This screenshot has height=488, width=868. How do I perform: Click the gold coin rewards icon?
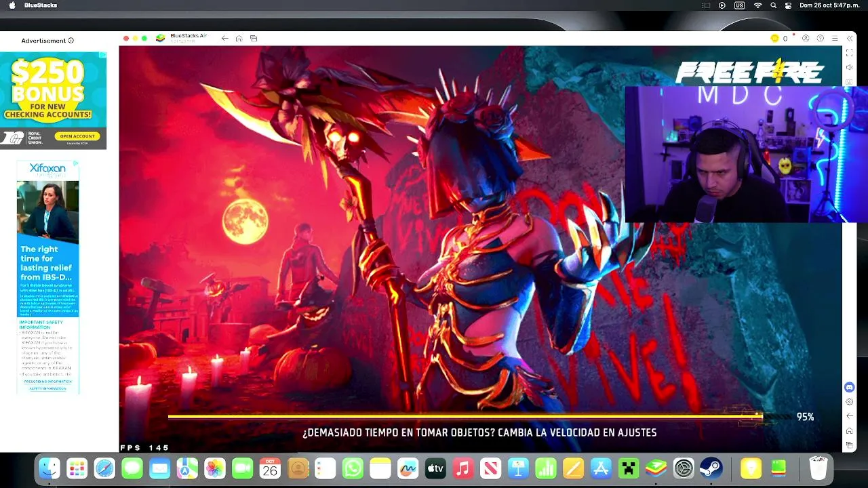(774, 39)
